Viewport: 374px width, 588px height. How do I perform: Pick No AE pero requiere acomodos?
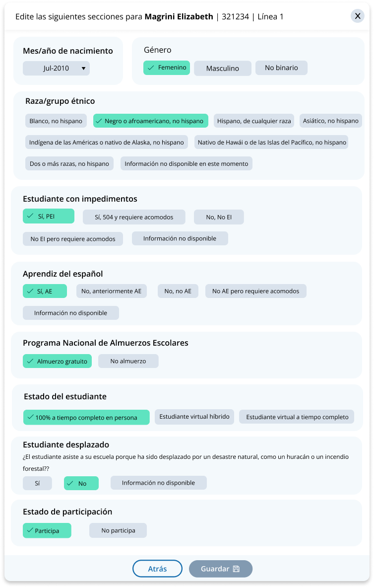coord(255,291)
